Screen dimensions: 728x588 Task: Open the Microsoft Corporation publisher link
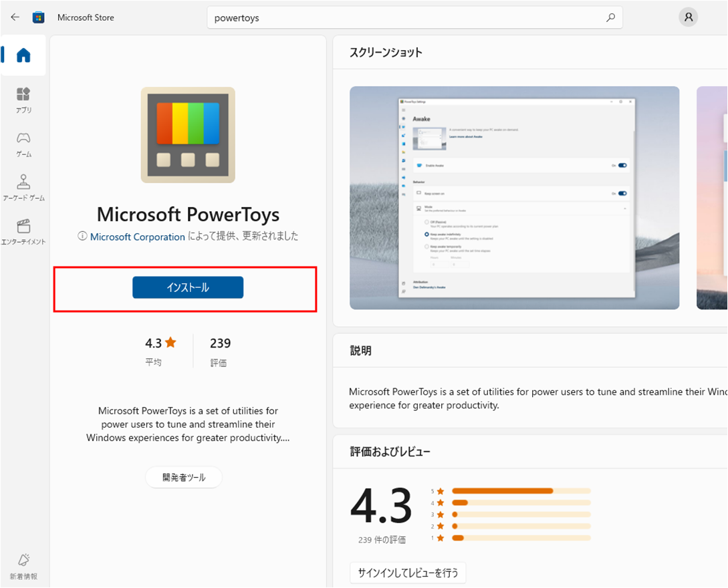138,237
